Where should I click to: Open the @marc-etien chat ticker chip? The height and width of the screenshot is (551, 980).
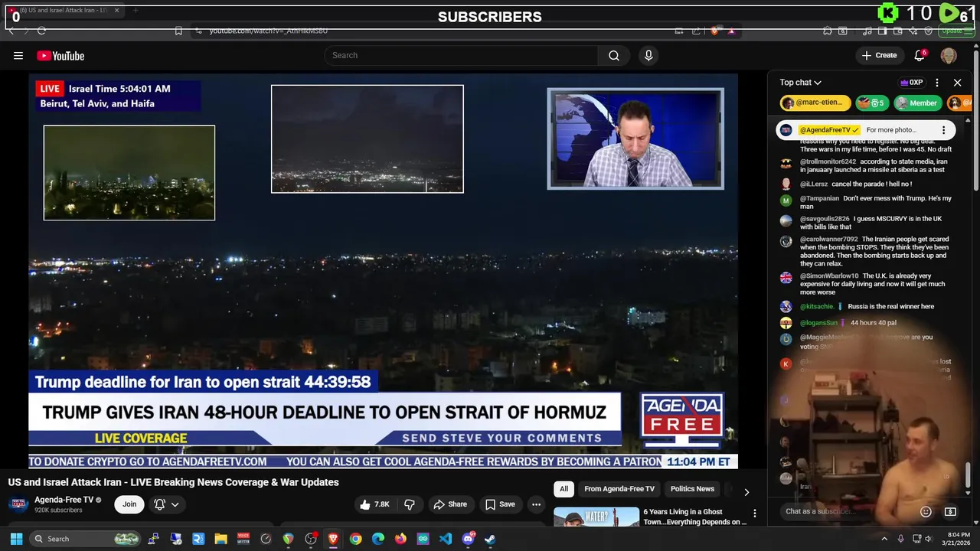[815, 103]
